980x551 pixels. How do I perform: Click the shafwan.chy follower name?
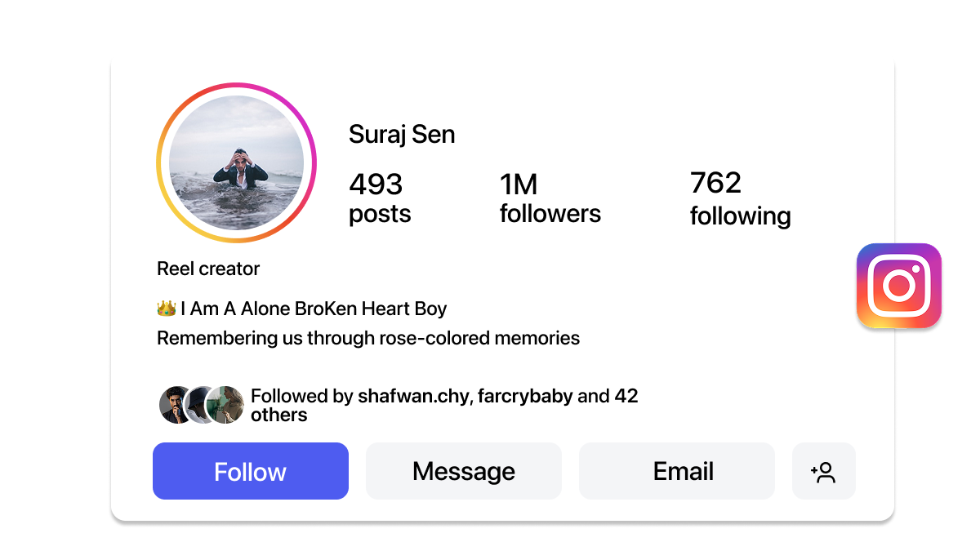coord(413,397)
